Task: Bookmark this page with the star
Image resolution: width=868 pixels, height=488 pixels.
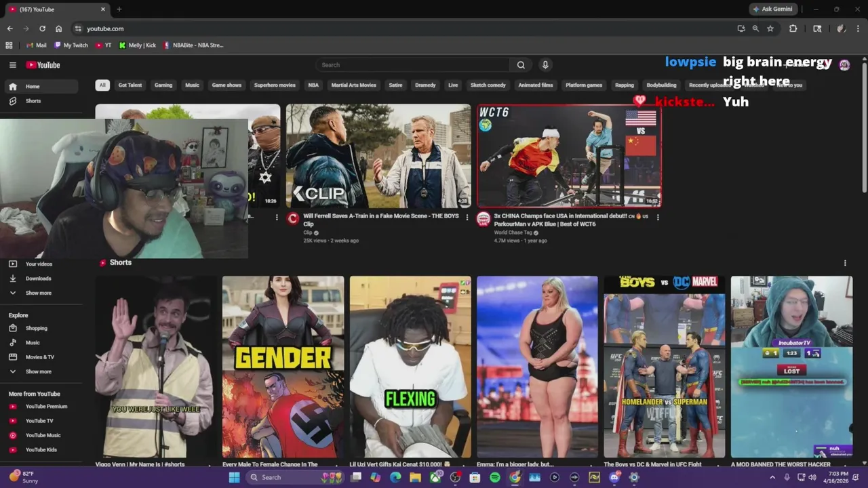Action: point(770,28)
